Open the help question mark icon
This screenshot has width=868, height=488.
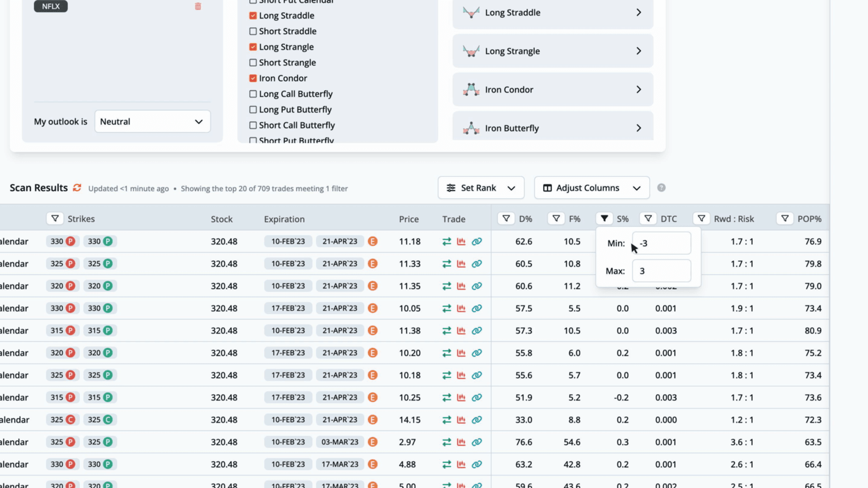tap(661, 188)
